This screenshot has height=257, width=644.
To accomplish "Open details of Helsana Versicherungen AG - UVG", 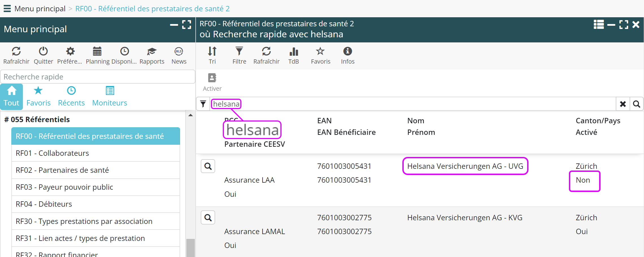I will pos(208,166).
